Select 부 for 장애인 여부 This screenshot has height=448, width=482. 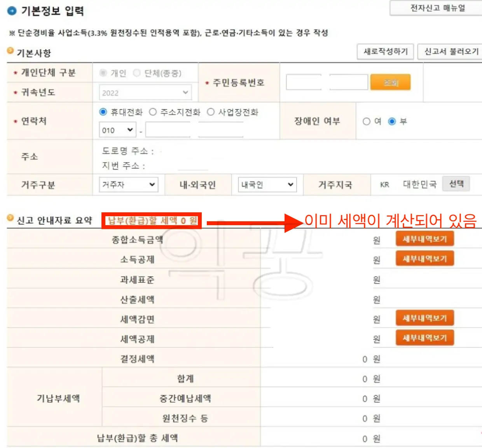(393, 121)
